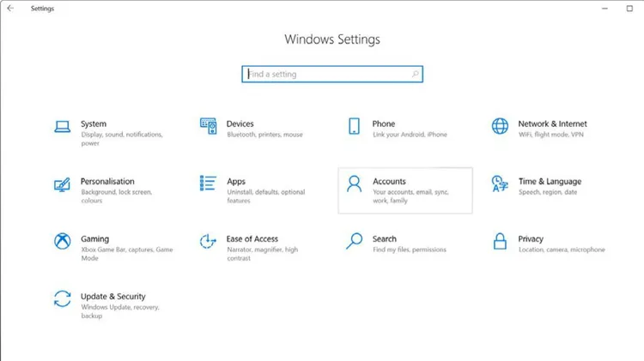Open the System category label

(94, 123)
